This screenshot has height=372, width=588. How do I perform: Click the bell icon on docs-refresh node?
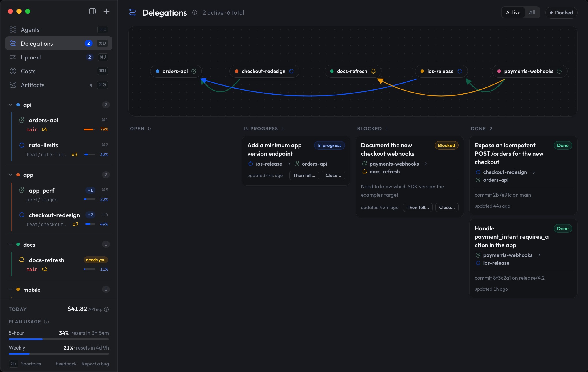pyautogui.click(x=373, y=71)
